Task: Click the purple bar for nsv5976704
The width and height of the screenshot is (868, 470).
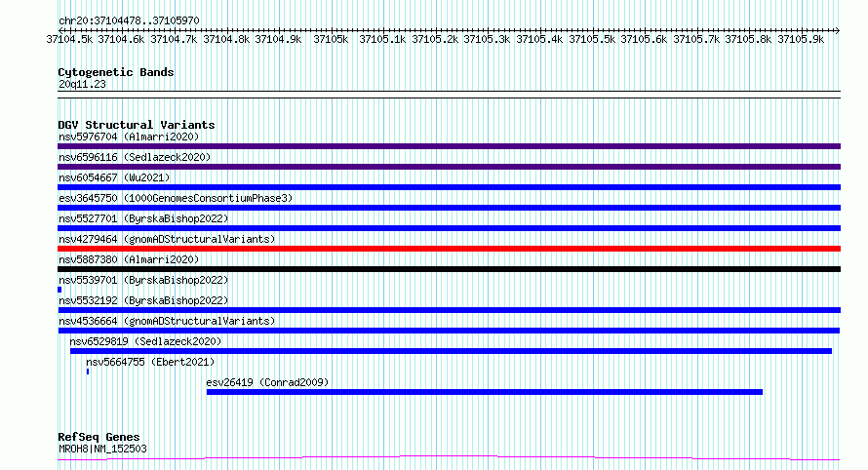Action: pyautogui.click(x=449, y=146)
